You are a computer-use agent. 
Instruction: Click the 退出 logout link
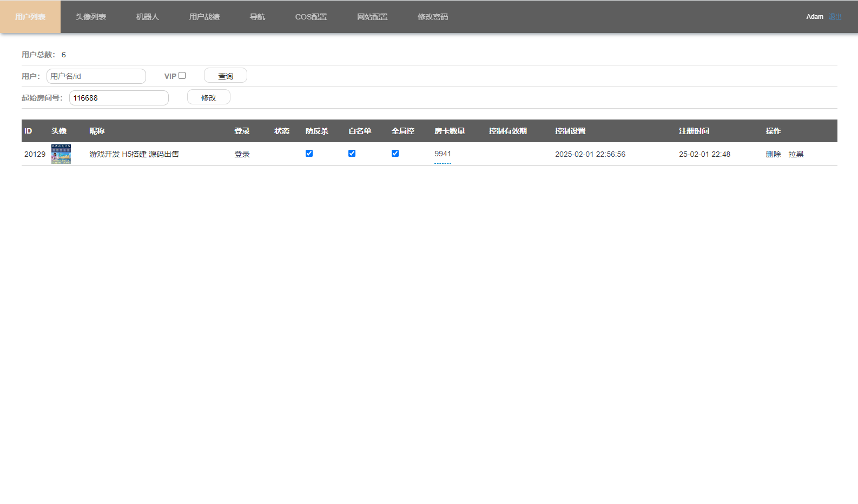coord(835,17)
